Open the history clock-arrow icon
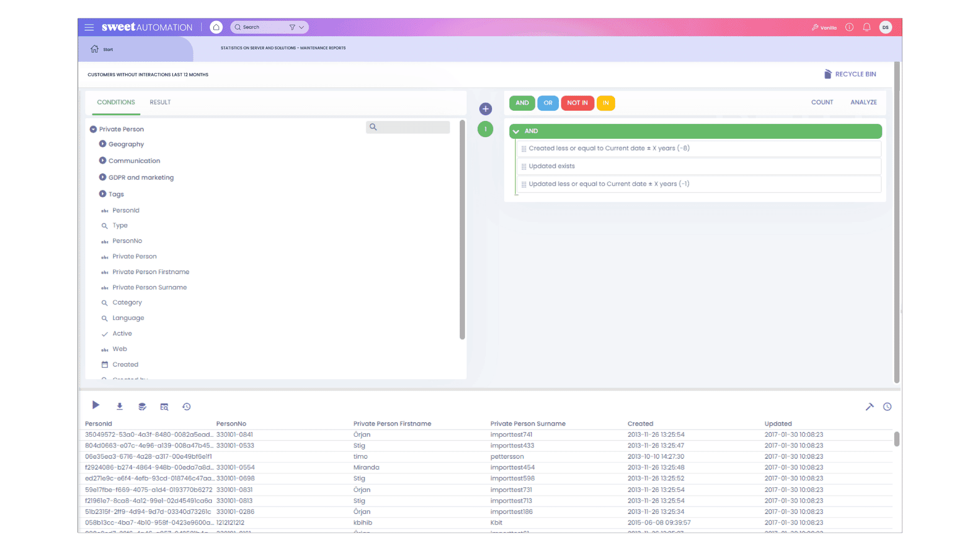Viewport: 980px width, 551px height. (186, 407)
